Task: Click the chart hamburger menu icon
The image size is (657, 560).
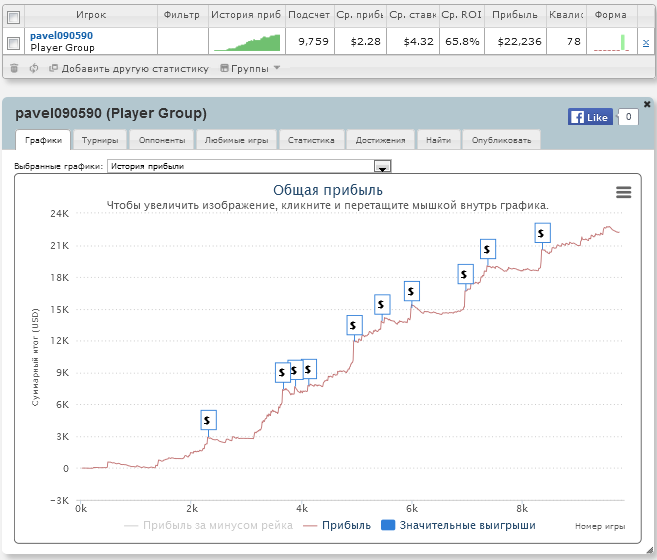Action: pyautogui.click(x=623, y=192)
